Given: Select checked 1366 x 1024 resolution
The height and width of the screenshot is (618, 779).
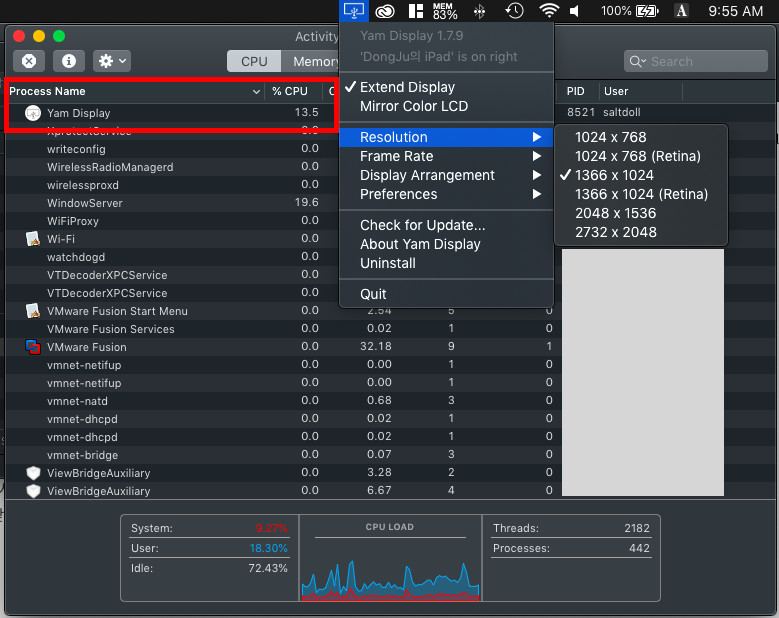Looking at the screenshot, I should [641, 175].
